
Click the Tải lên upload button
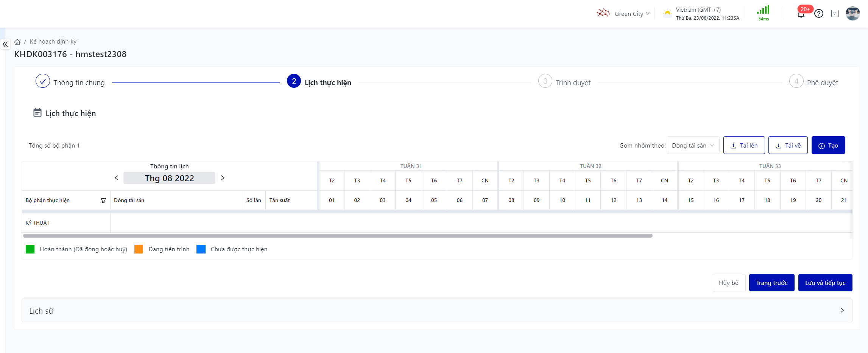click(744, 145)
